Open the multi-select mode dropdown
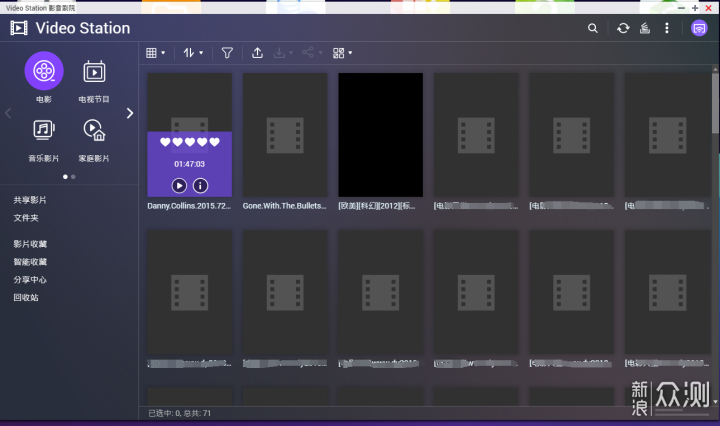This screenshot has height=426, width=720. pos(342,53)
